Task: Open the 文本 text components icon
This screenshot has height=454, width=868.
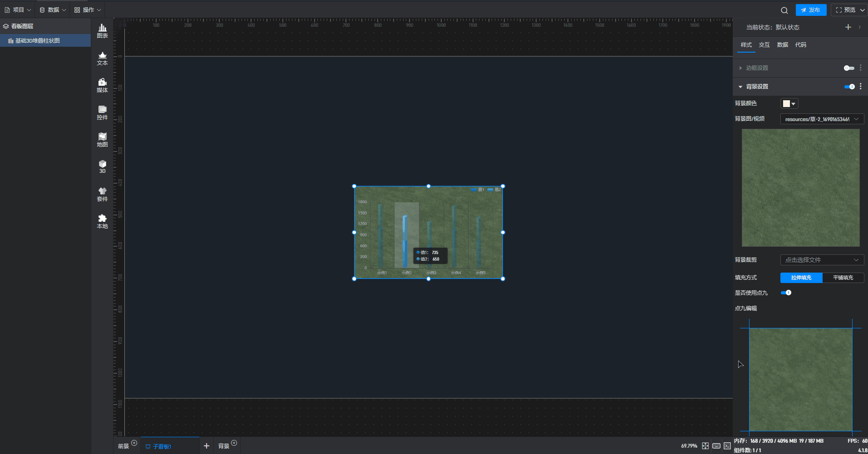Action: [102, 59]
